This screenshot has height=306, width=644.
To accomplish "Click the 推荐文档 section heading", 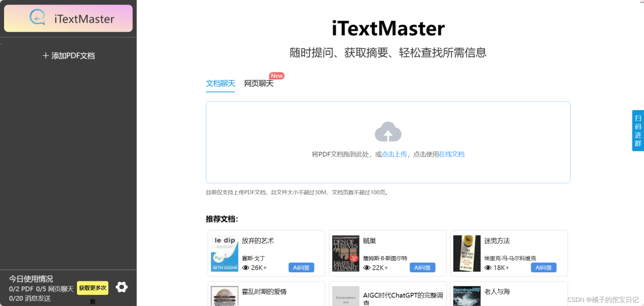I will coord(222,219).
